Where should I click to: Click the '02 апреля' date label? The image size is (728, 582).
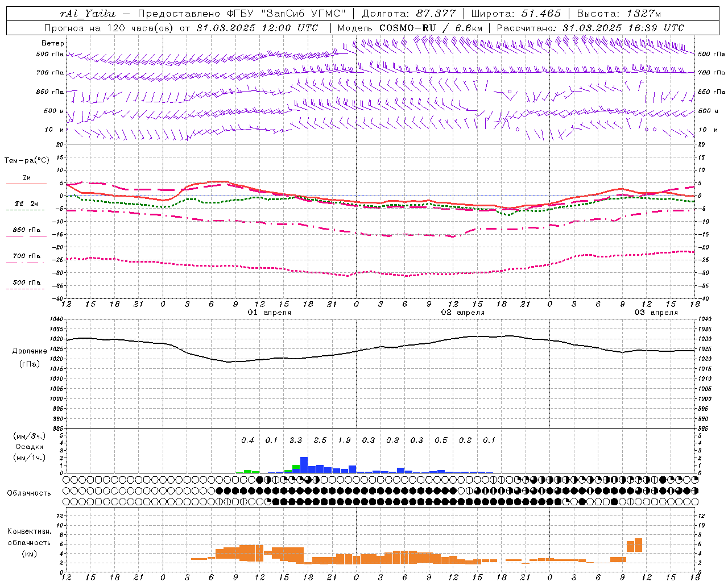tap(463, 313)
